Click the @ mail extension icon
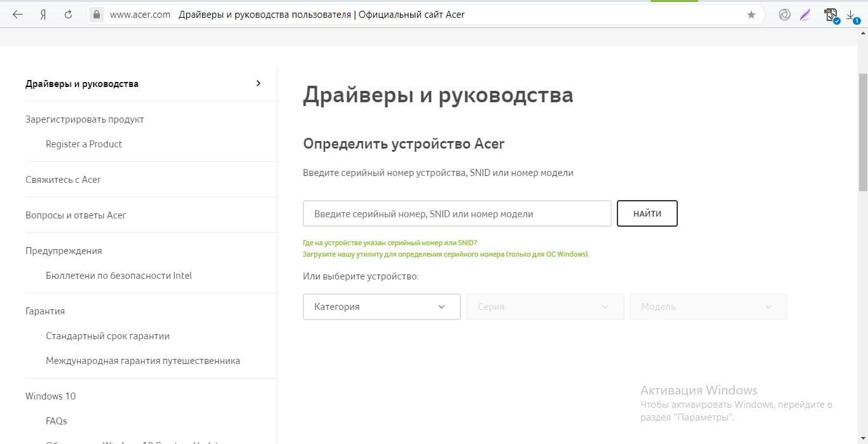The width and height of the screenshot is (868, 444). (x=784, y=15)
